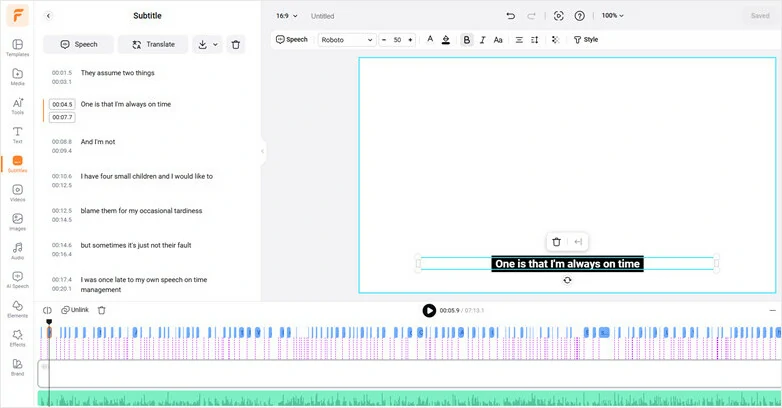The width and height of the screenshot is (782, 408).
Task: Open the text highlight color picker
Action: click(446, 40)
